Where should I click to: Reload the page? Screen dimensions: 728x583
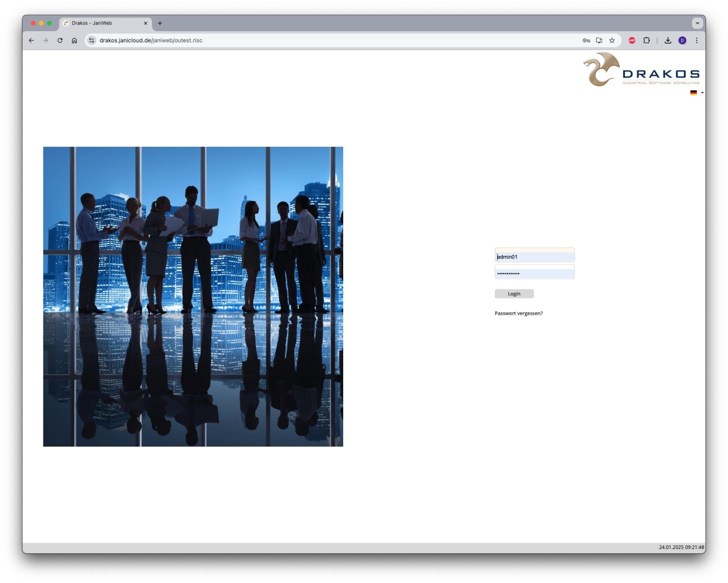click(60, 40)
